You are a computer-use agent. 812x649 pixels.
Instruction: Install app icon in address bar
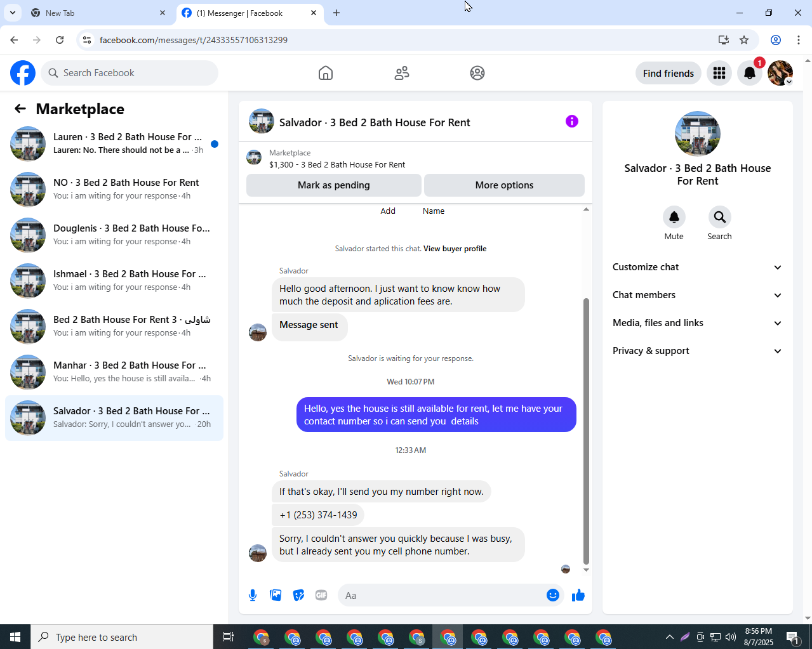(x=724, y=40)
